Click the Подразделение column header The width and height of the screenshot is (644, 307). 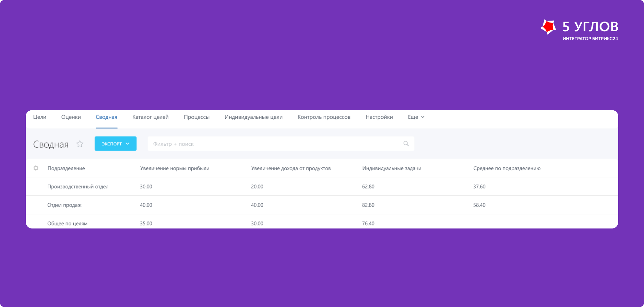coord(66,168)
